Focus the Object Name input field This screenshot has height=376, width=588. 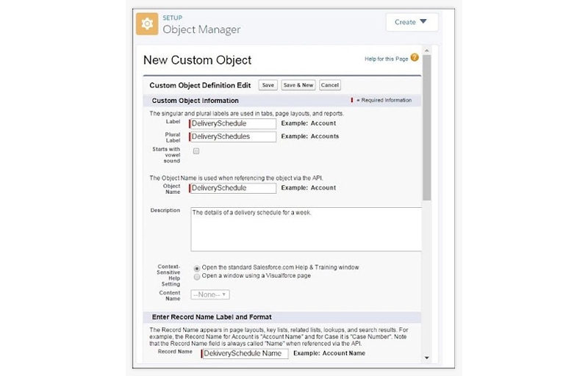(x=233, y=188)
